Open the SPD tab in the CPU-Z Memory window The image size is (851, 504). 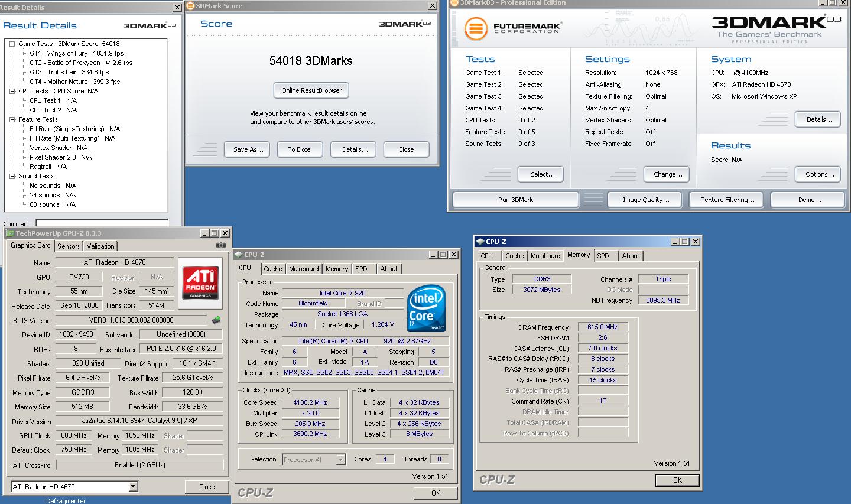pyautogui.click(x=603, y=256)
